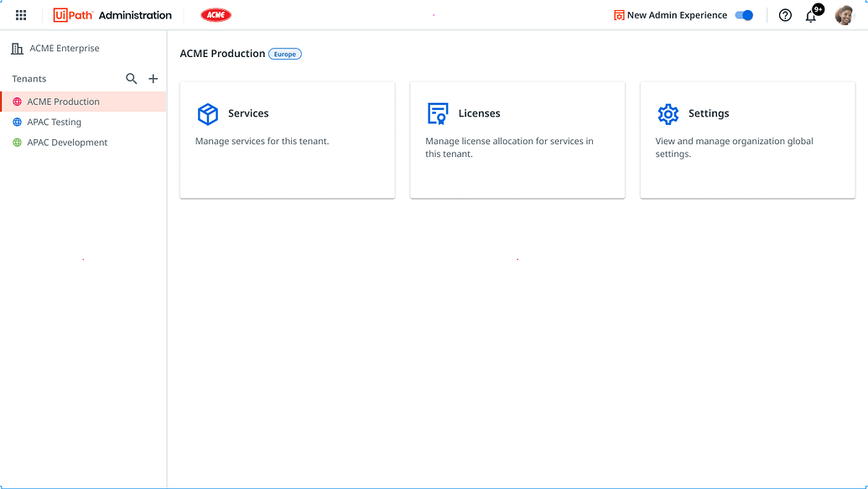Open the Licenses card
868x489 pixels.
point(517,139)
